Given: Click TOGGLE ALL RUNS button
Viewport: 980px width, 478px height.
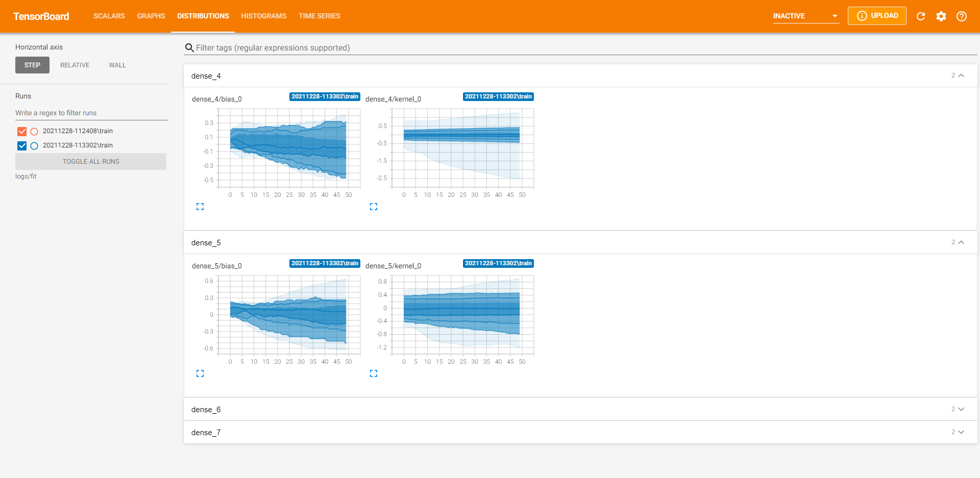Looking at the screenshot, I should point(91,162).
